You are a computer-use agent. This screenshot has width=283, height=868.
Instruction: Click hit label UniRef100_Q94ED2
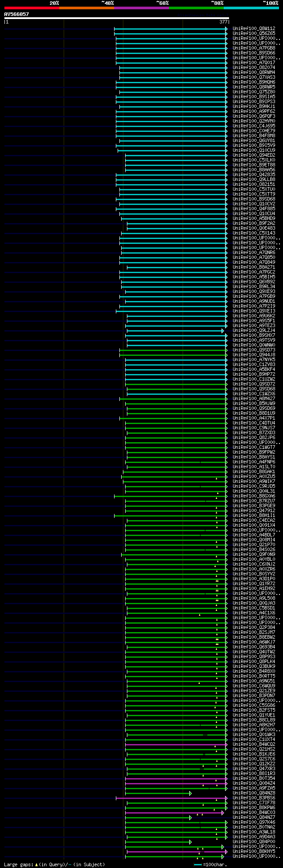[254, 155]
